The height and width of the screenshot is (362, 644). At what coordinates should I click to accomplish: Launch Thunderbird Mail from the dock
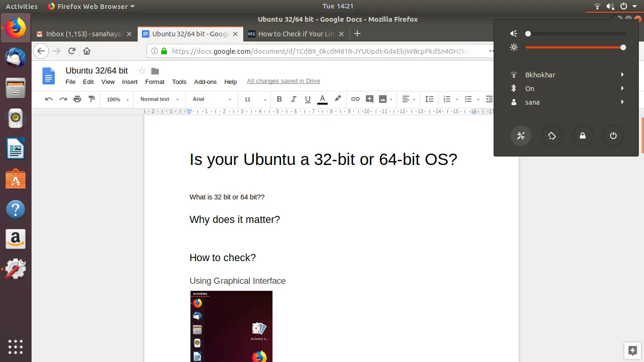[16, 58]
